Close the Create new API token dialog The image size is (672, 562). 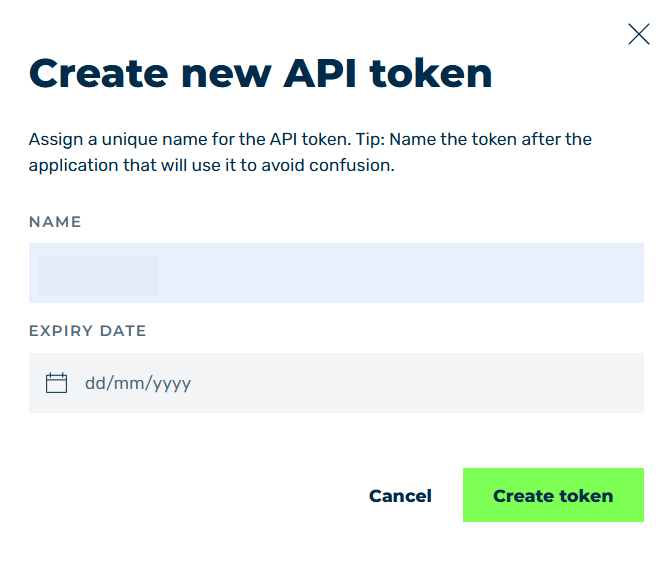pyautogui.click(x=639, y=34)
